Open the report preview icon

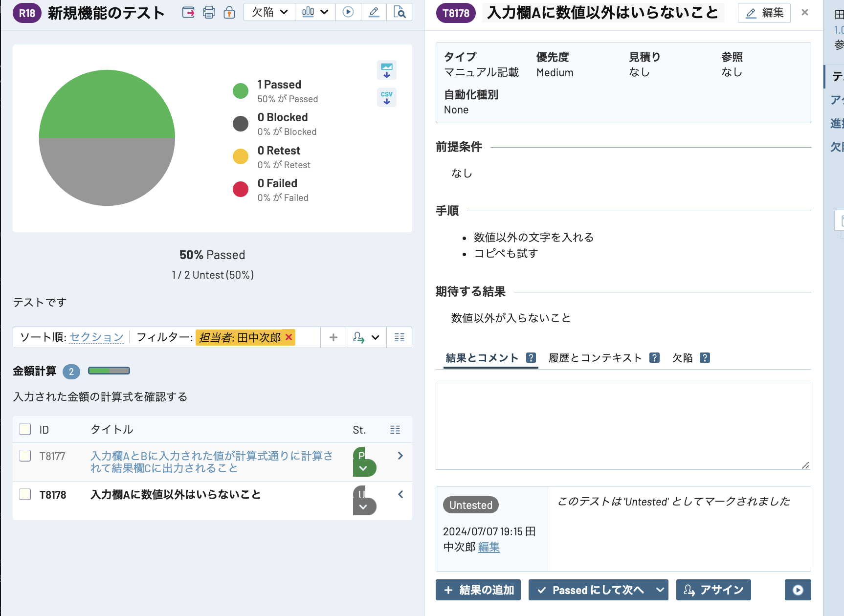(400, 12)
